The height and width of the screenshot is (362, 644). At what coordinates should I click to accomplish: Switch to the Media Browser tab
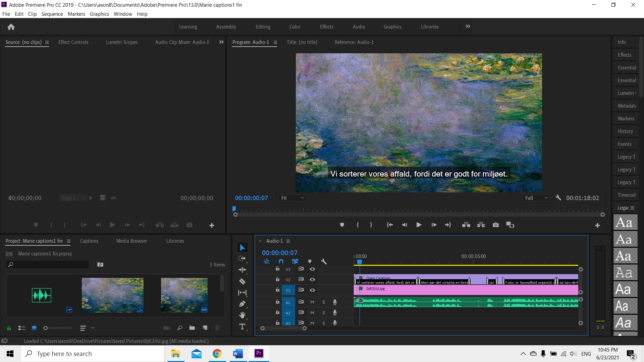[131, 241]
